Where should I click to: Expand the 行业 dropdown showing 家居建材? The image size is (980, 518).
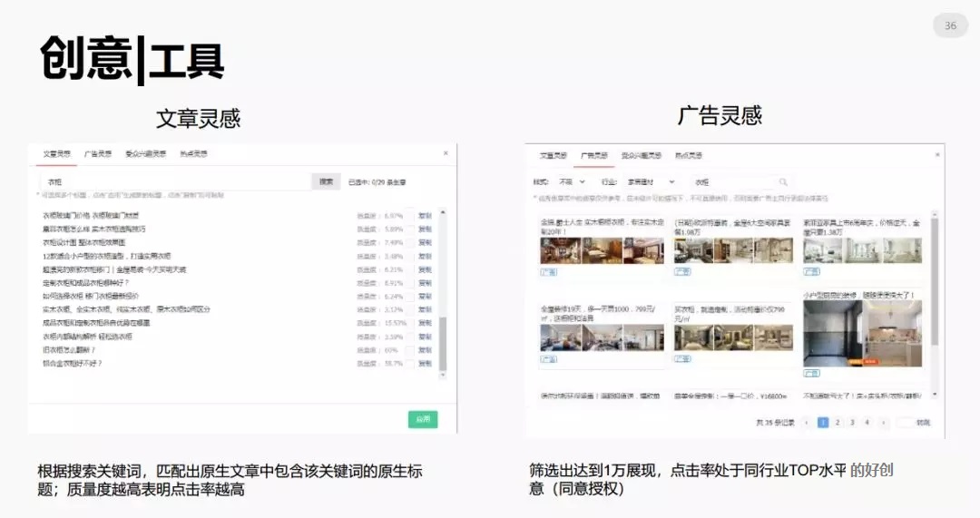pyautogui.click(x=651, y=182)
